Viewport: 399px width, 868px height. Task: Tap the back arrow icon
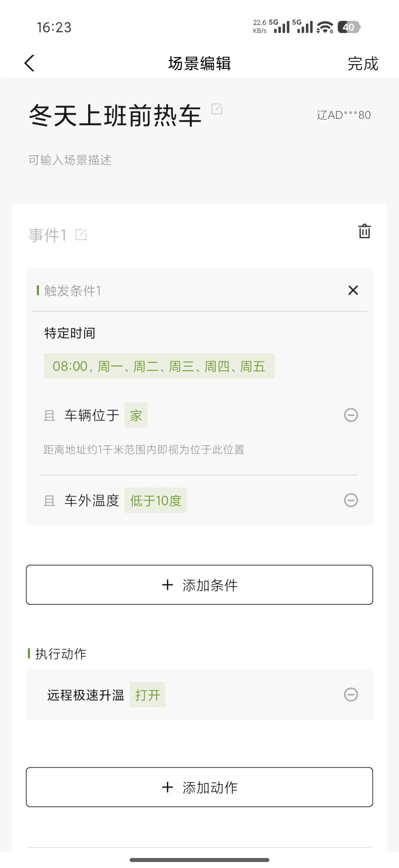[29, 63]
